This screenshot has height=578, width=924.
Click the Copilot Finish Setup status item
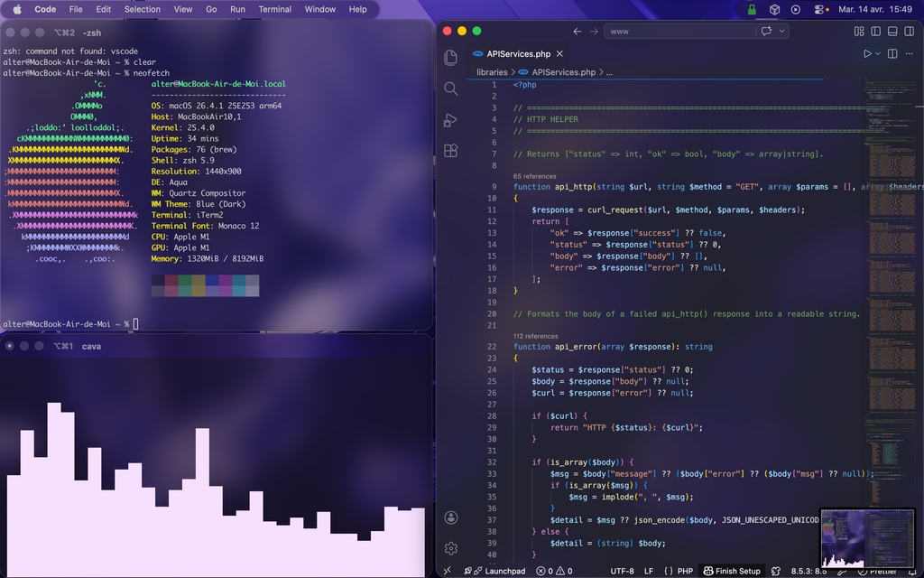point(732,571)
